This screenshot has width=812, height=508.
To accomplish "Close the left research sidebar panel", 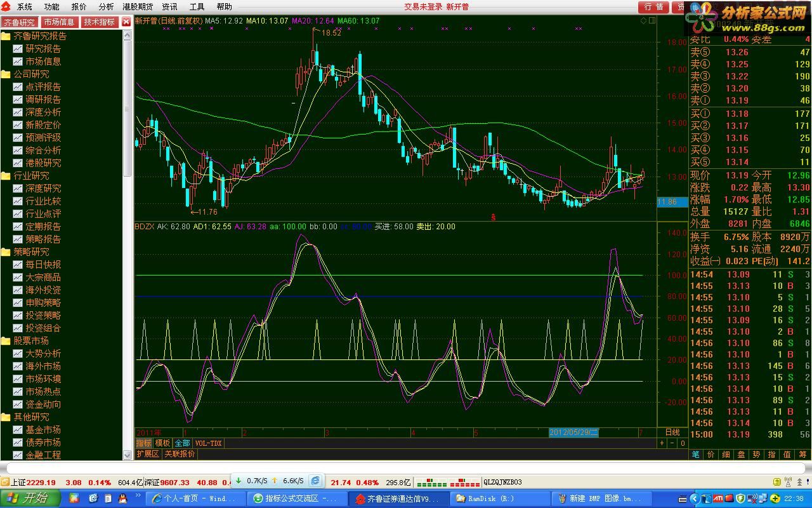I will (126, 22).
